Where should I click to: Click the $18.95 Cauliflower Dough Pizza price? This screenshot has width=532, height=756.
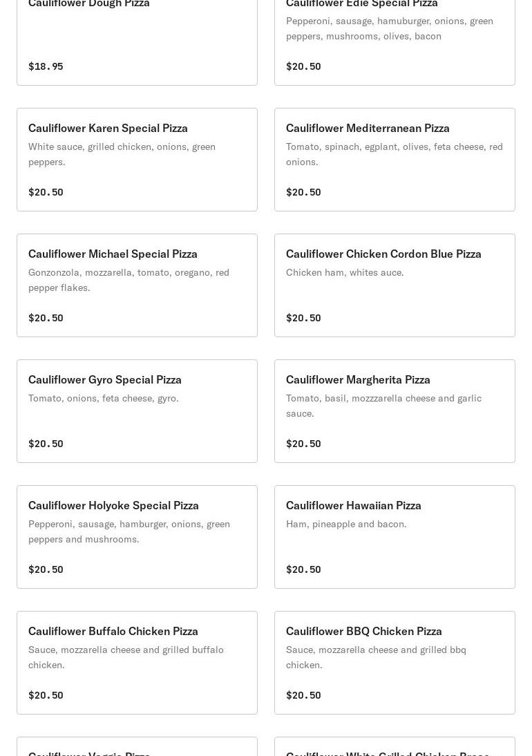pyautogui.click(x=46, y=66)
